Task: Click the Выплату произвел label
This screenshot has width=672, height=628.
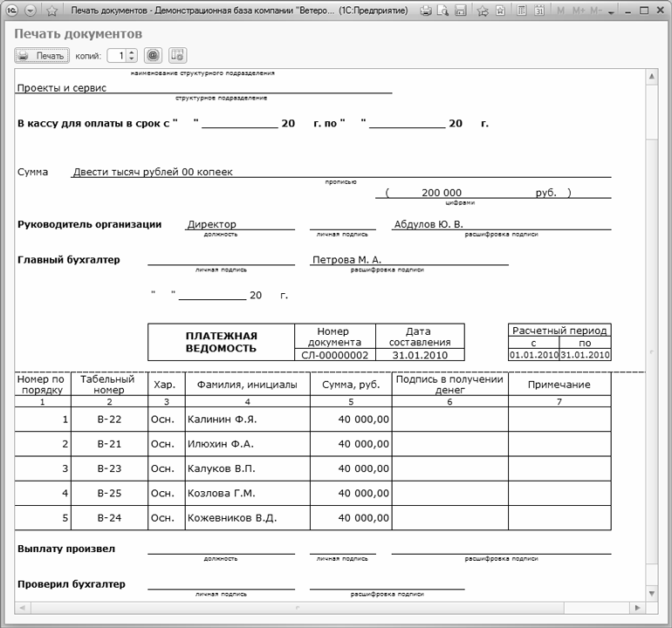Action: [66, 549]
